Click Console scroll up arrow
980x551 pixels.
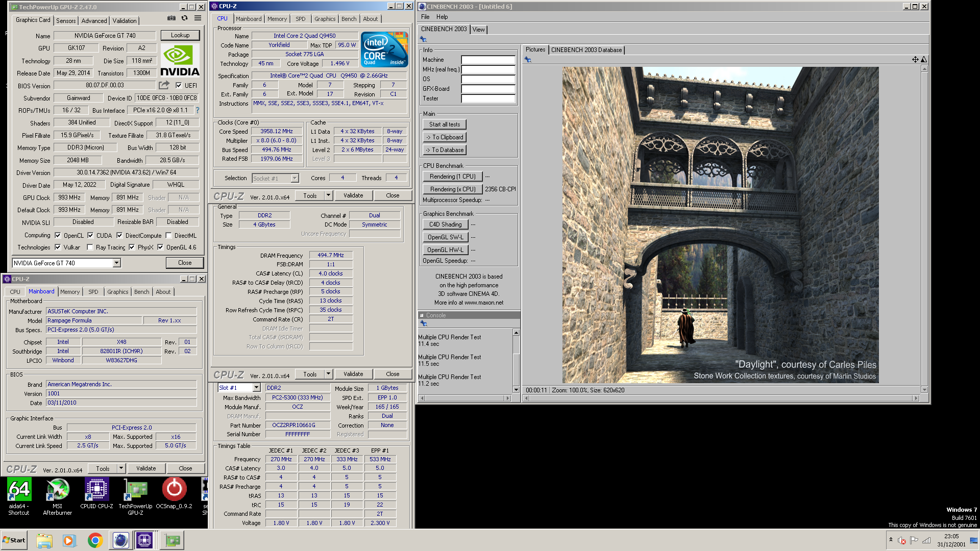(x=516, y=333)
